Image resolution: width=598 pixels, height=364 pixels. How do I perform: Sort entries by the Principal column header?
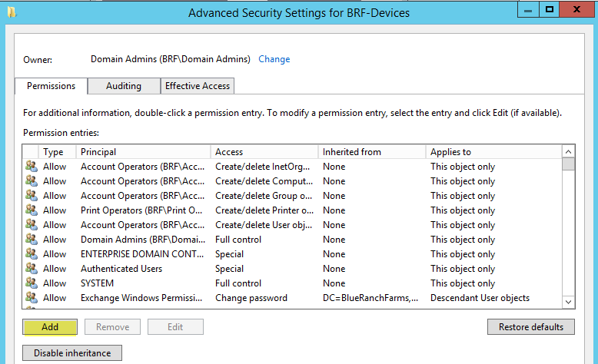click(143, 152)
